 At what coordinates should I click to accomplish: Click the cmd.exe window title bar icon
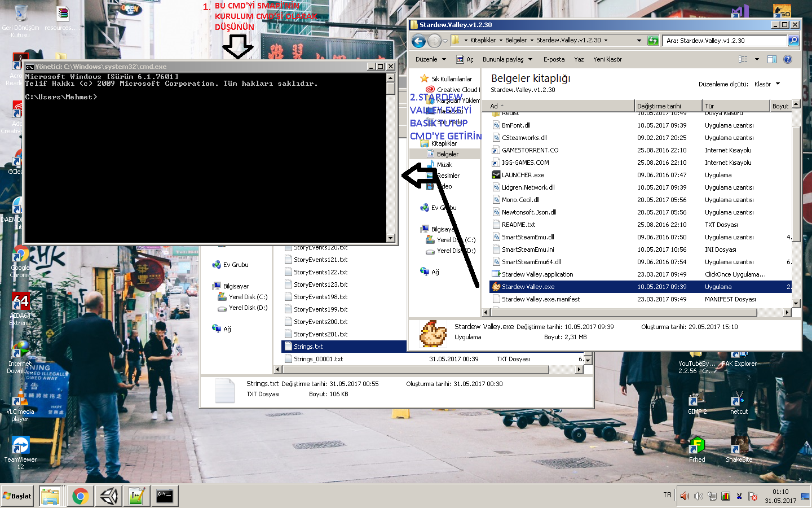30,67
